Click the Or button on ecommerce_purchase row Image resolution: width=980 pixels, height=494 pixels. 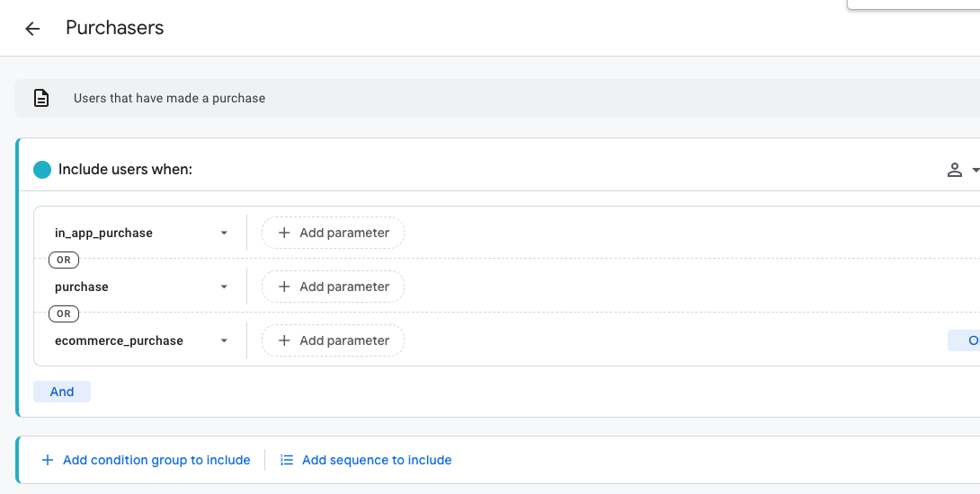965,340
